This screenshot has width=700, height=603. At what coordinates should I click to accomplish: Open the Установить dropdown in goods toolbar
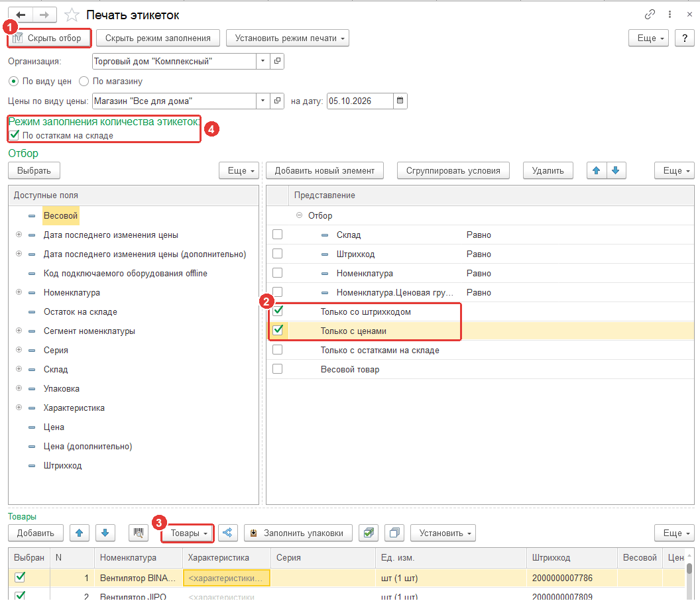443,533
